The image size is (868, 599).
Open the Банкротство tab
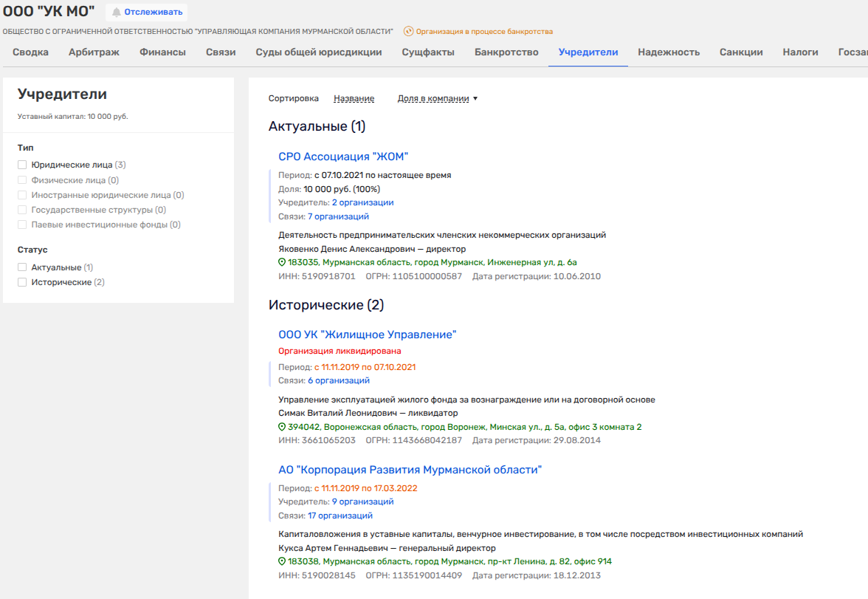point(506,52)
